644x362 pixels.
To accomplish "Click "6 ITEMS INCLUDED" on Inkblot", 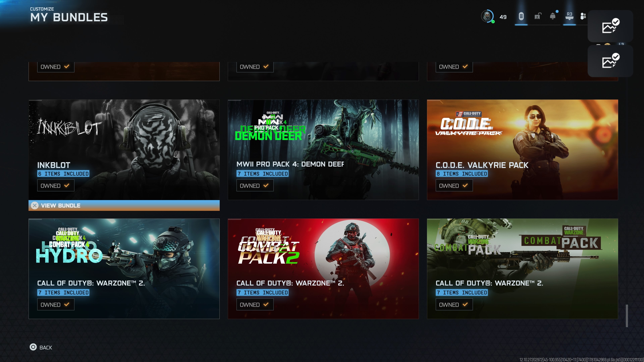I will pyautogui.click(x=63, y=174).
